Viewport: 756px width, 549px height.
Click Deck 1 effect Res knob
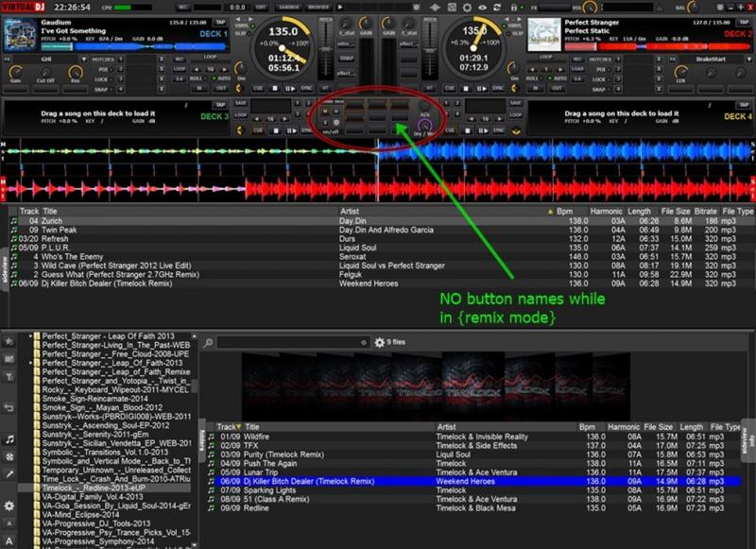[x=76, y=73]
